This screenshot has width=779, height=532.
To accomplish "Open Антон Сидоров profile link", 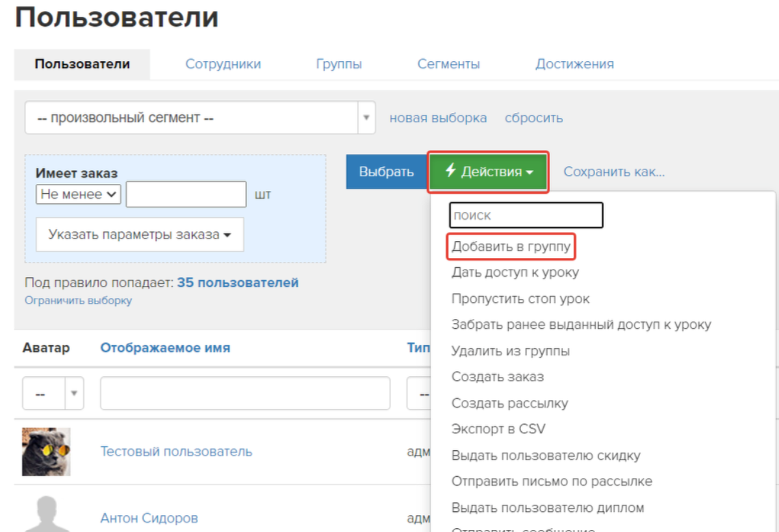I will point(149,518).
